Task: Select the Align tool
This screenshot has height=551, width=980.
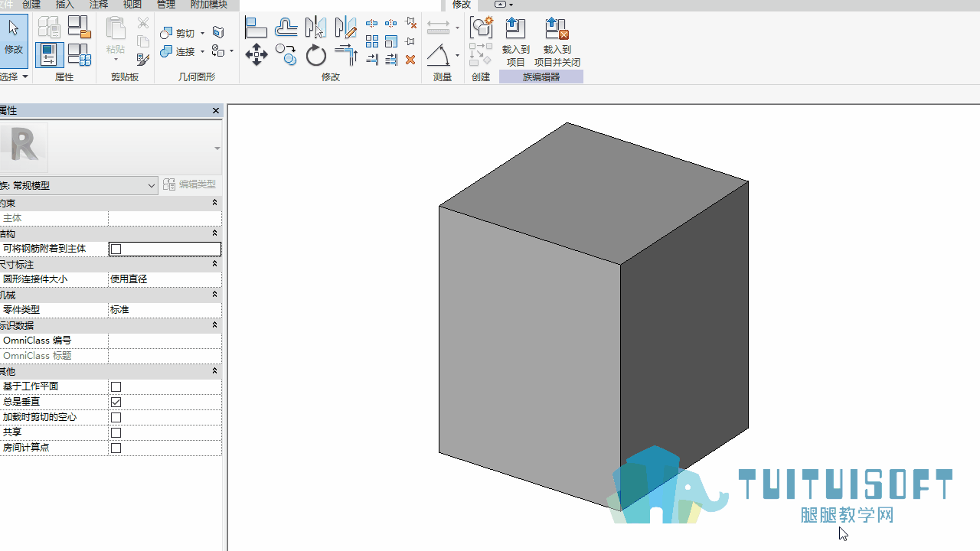Action: (x=256, y=28)
